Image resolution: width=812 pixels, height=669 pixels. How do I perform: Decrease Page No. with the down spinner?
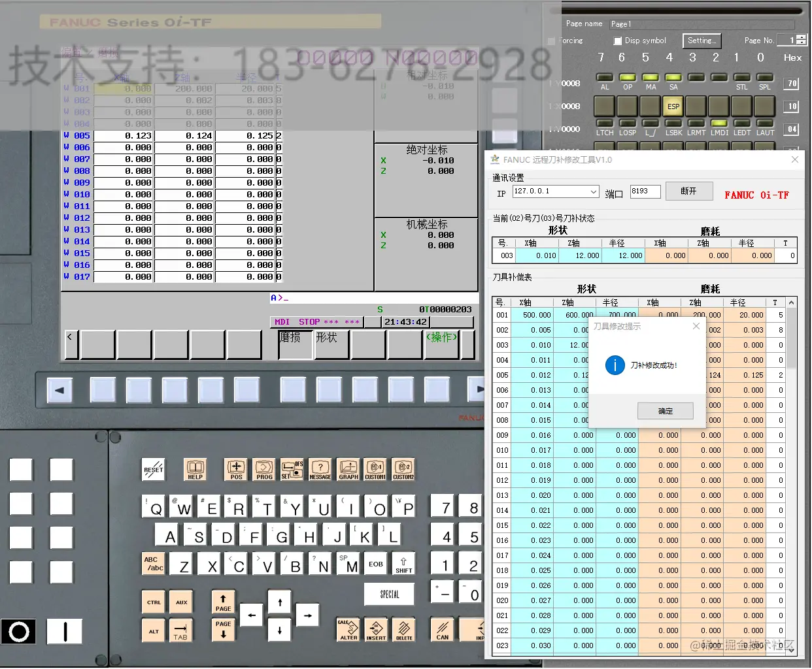point(802,43)
